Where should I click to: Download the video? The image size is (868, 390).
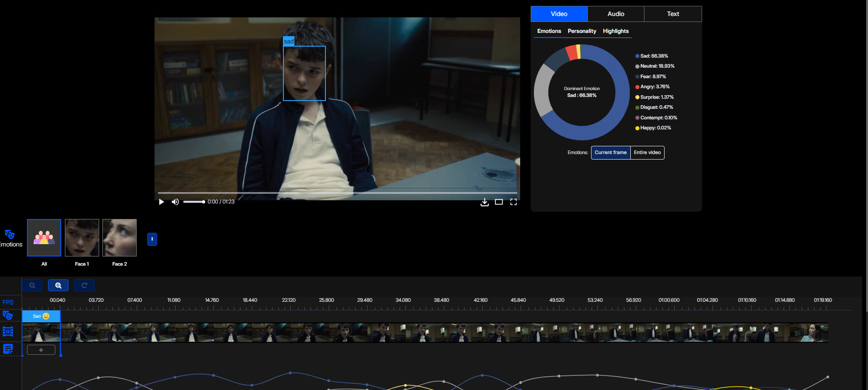485,202
